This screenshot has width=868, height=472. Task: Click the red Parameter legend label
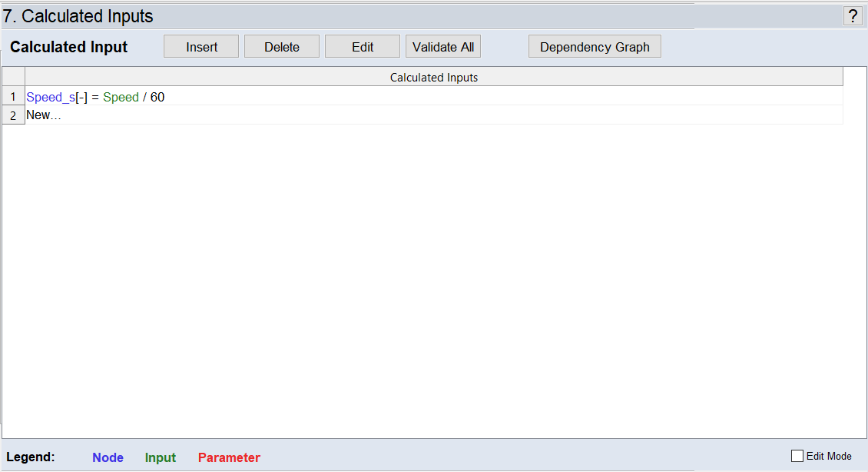(x=229, y=457)
